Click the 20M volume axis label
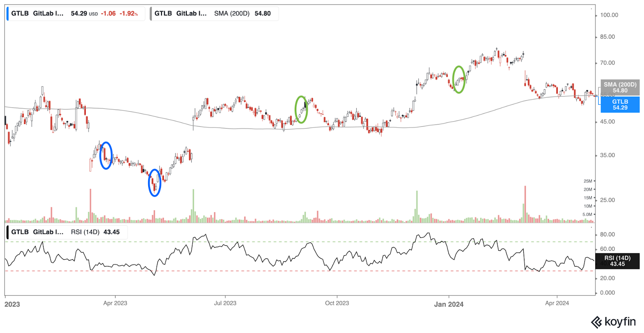Image resolution: width=644 pixels, height=333 pixels. (588, 189)
